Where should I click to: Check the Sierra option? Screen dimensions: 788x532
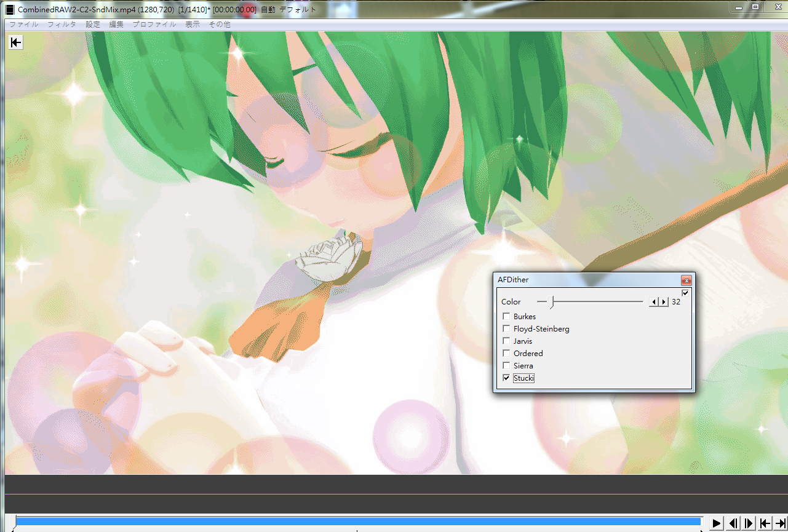[x=506, y=365]
